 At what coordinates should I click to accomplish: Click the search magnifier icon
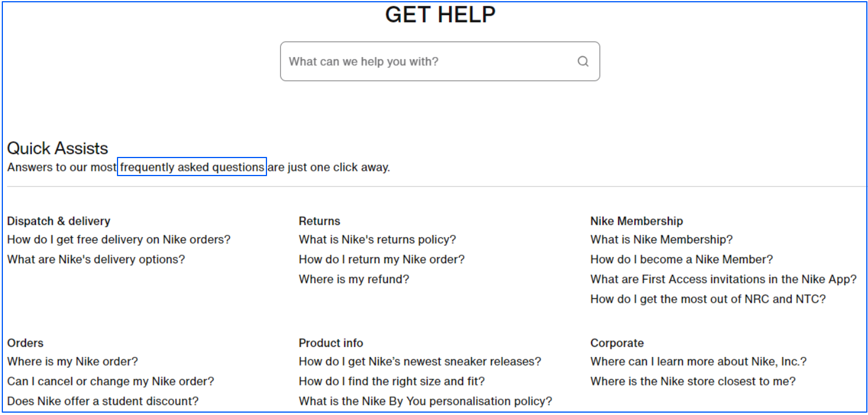[x=583, y=61]
